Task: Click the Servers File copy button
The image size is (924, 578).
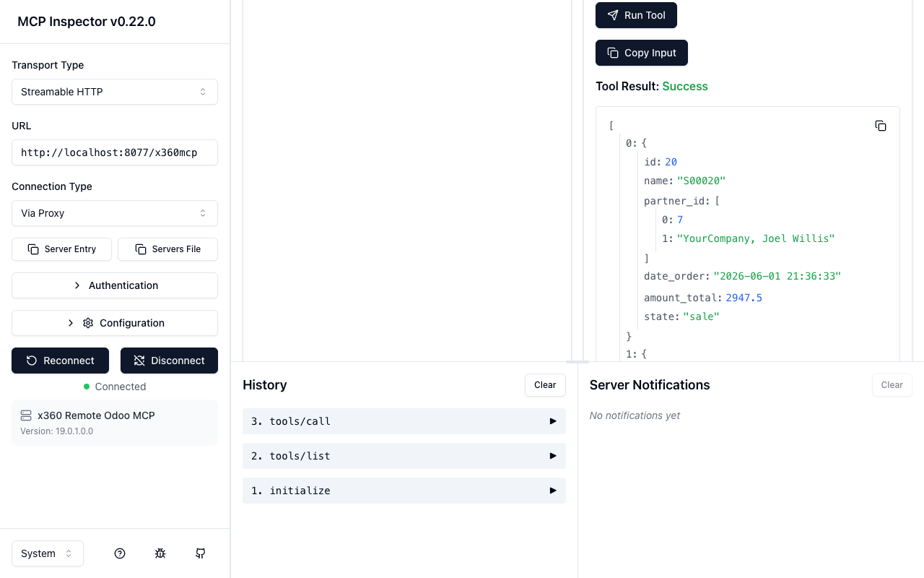Action: pos(167,249)
